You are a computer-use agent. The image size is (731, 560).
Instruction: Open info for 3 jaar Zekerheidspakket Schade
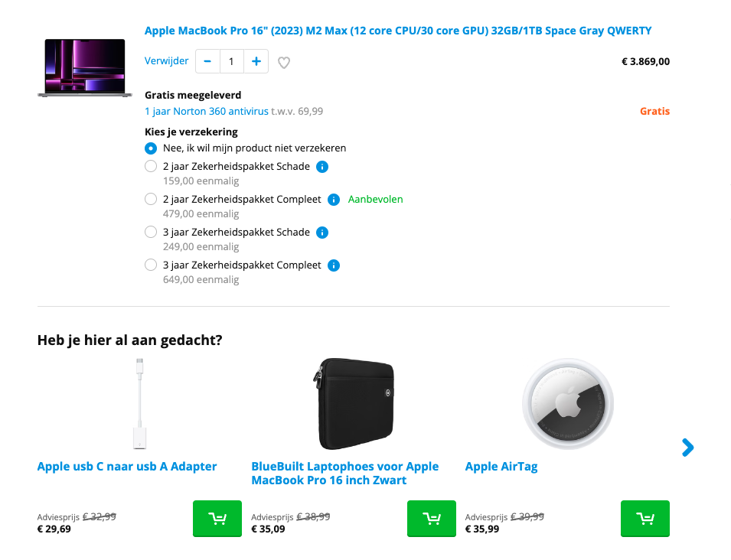(x=322, y=233)
